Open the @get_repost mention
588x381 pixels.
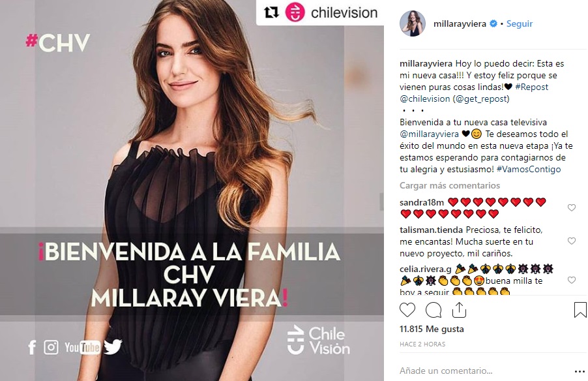pyautogui.click(x=481, y=99)
